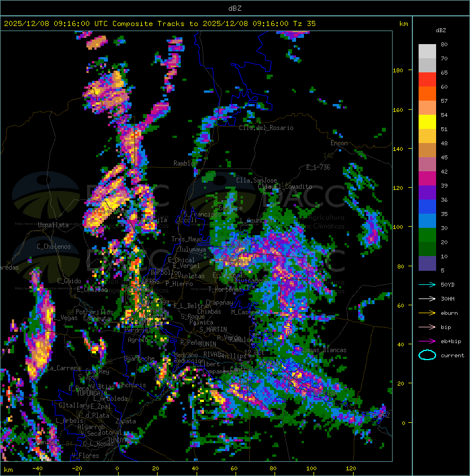The width and height of the screenshot is (470, 476).
Task: Pick the red 60-65 dBZ swatch
Action: tap(427, 80)
